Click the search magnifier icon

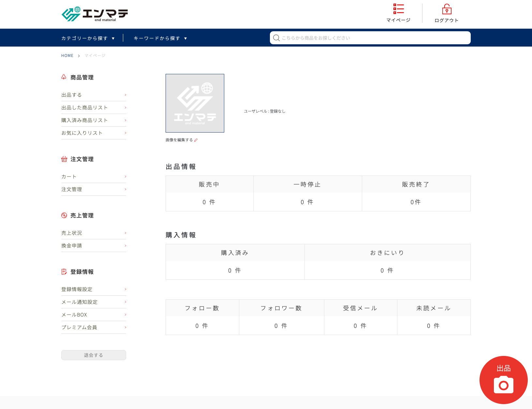pyautogui.click(x=276, y=38)
